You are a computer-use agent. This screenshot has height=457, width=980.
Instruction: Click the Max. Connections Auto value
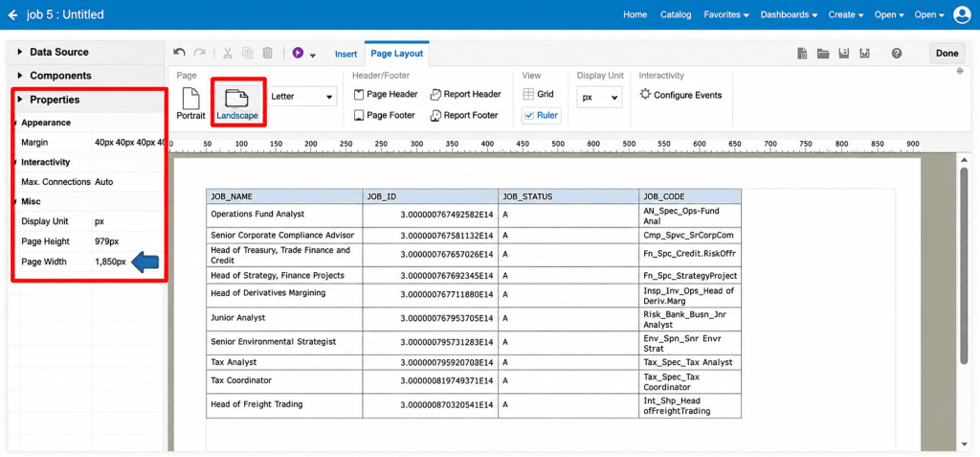pos(128,182)
